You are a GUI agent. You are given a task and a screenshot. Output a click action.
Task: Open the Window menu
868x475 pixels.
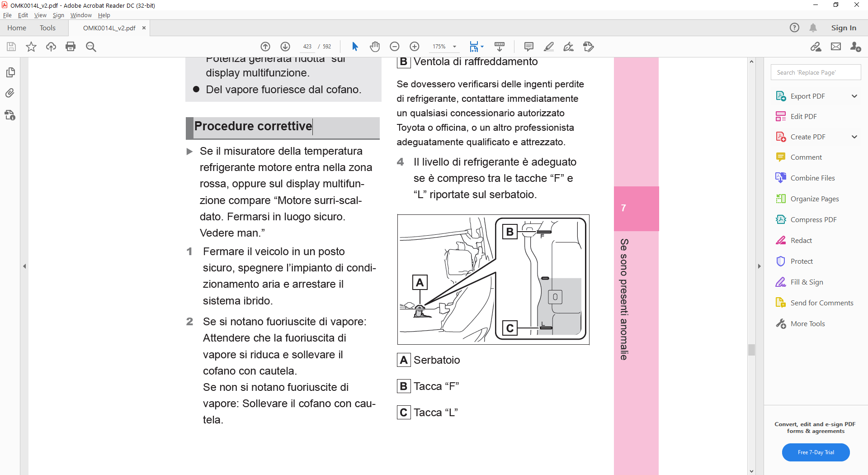click(x=81, y=15)
